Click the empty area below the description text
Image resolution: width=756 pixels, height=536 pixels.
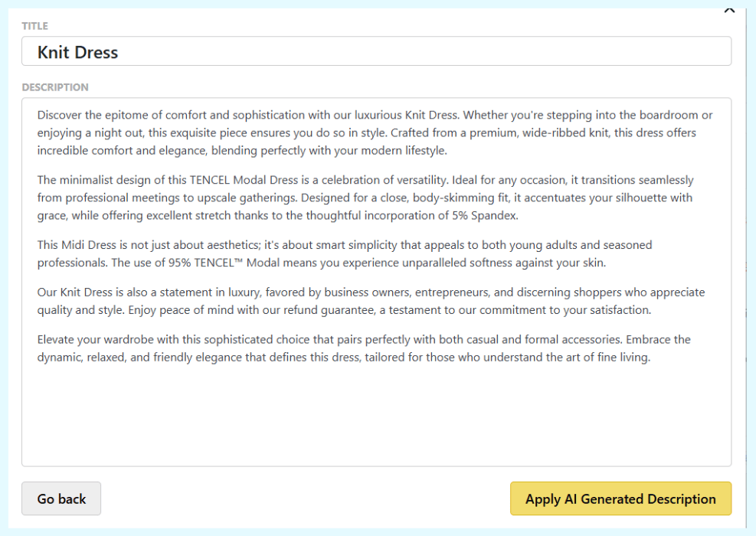375,413
